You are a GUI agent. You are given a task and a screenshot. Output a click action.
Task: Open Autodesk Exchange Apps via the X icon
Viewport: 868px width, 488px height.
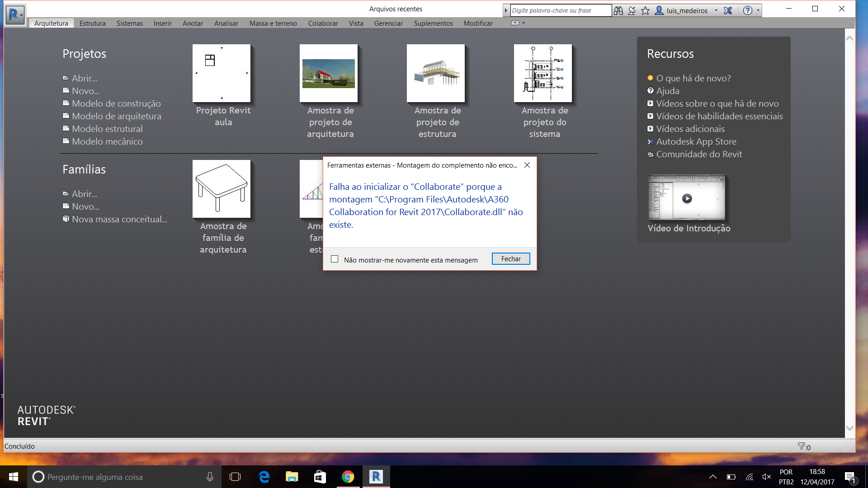(727, 10)
